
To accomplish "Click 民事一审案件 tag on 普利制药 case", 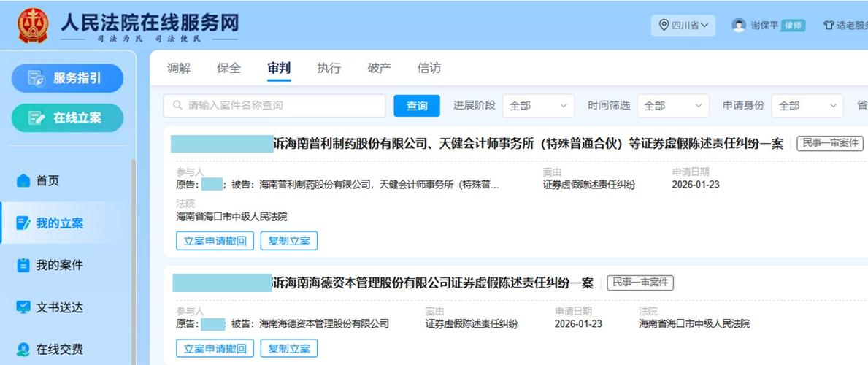I will [x=830, y=144].
